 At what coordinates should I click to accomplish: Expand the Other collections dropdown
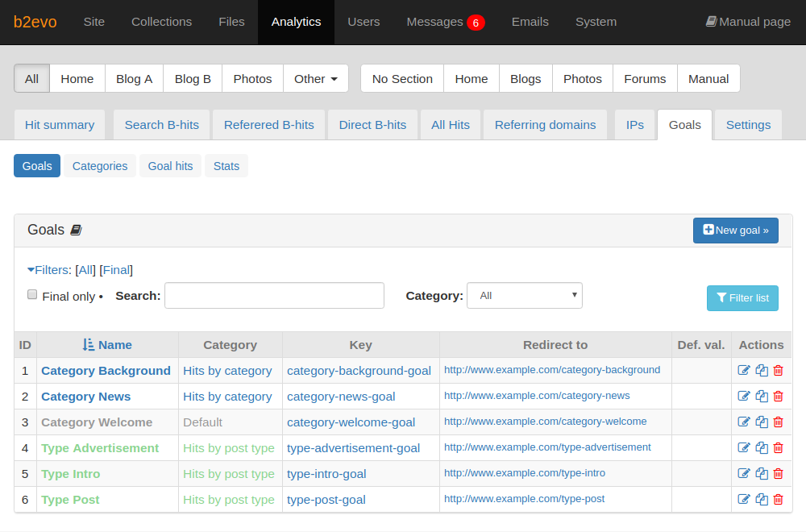point(316,79)
